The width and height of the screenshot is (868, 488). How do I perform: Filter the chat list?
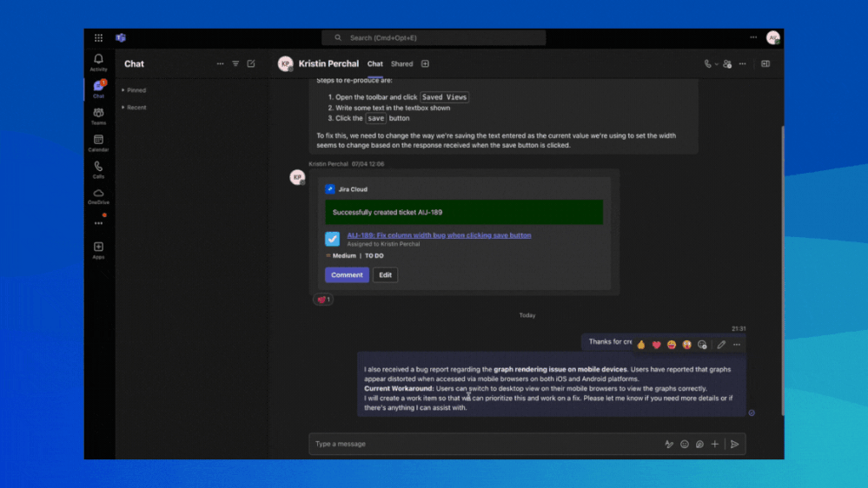(235, 63)
